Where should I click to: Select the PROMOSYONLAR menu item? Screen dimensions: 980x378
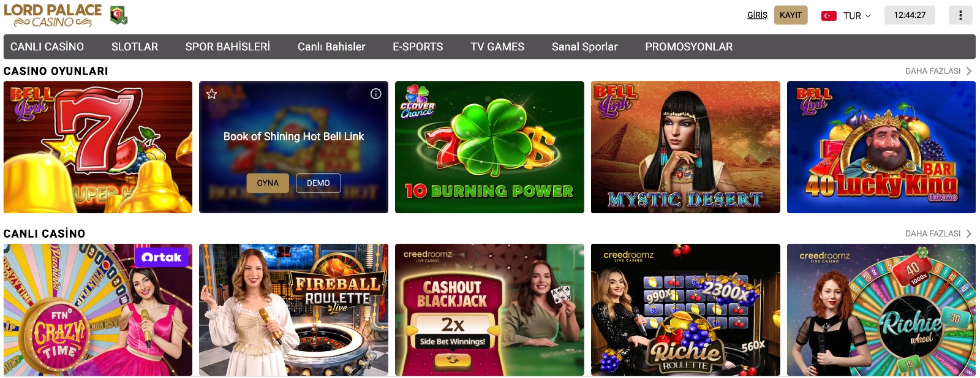coord(688,47)
